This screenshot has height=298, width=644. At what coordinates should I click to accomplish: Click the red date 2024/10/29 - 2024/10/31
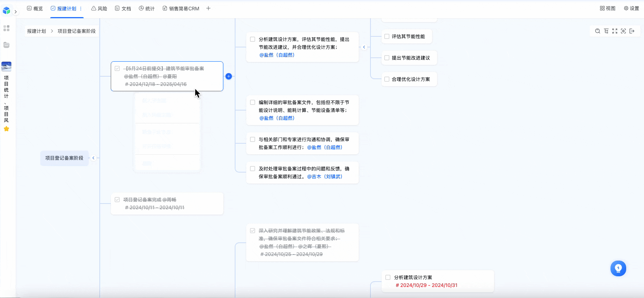coord(426,285)
